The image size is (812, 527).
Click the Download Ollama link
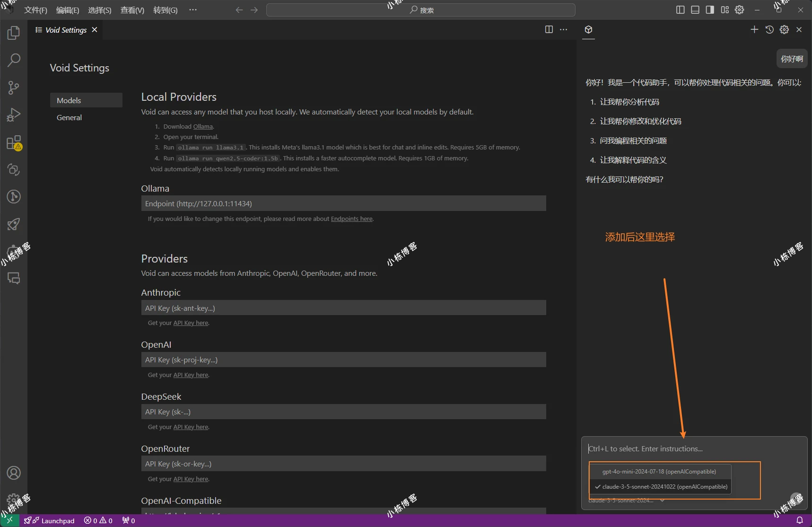(202, 127)
